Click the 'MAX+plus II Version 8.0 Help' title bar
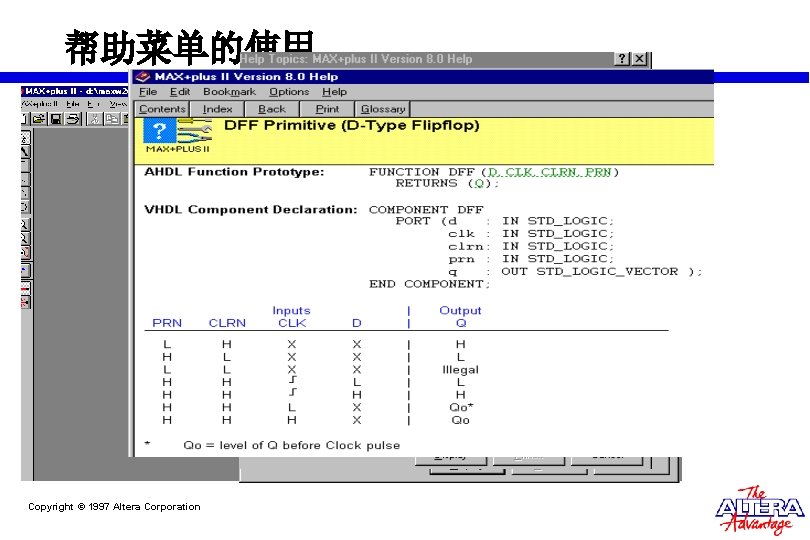 point(424,77)
